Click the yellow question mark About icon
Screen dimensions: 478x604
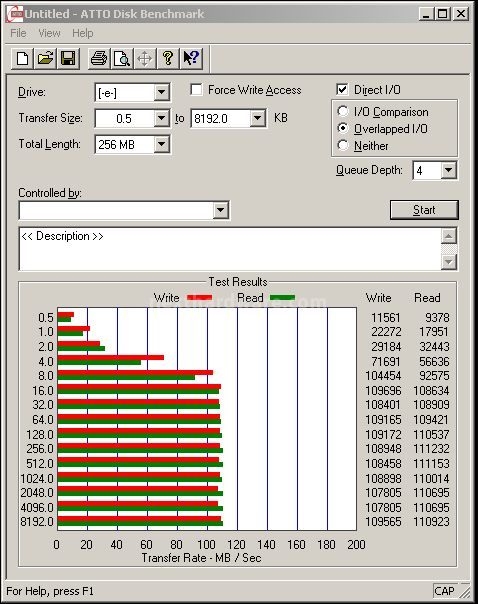(x=168, y=59)
